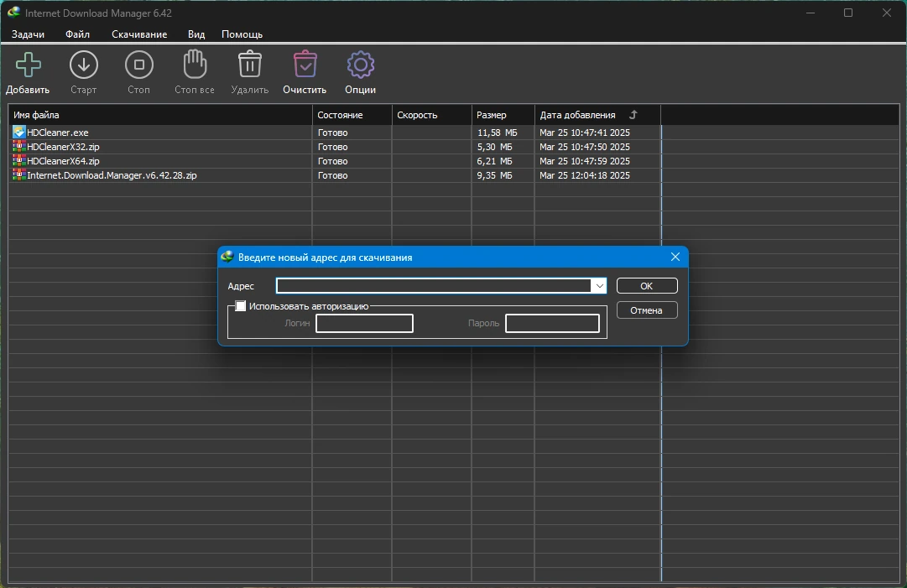Open the Скачивание menu

(139, 34)
